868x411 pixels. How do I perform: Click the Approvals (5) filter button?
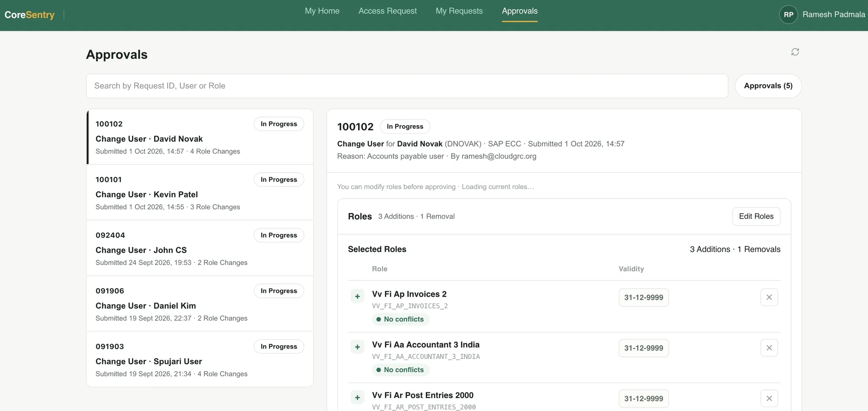pos(768,86)
